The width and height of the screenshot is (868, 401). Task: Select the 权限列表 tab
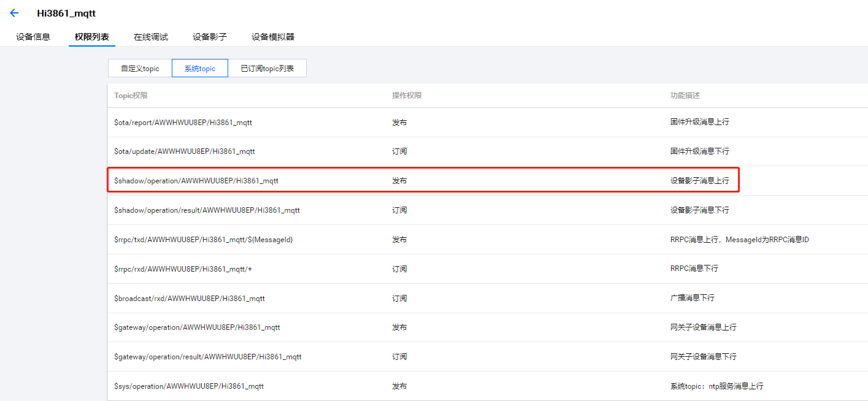click(92, 37)
